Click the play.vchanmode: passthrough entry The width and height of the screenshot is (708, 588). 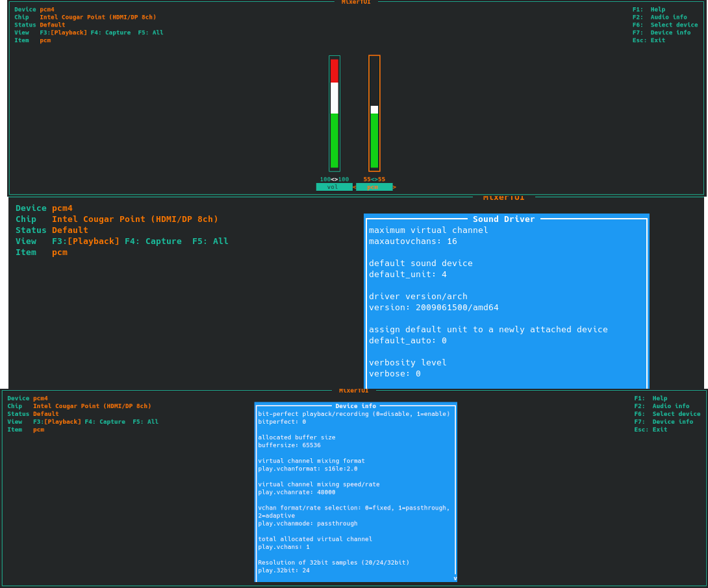pyautogui.click(x=307, y=524)
